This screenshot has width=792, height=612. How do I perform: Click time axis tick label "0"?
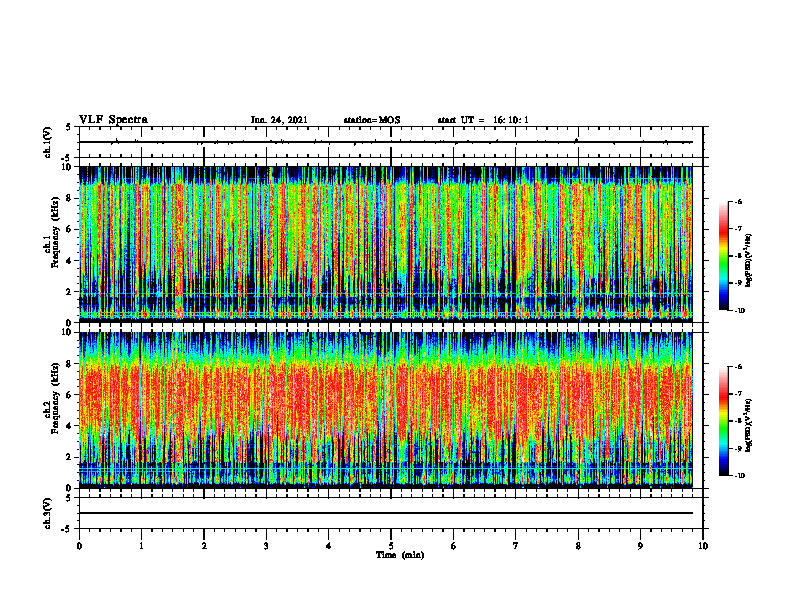79,546
